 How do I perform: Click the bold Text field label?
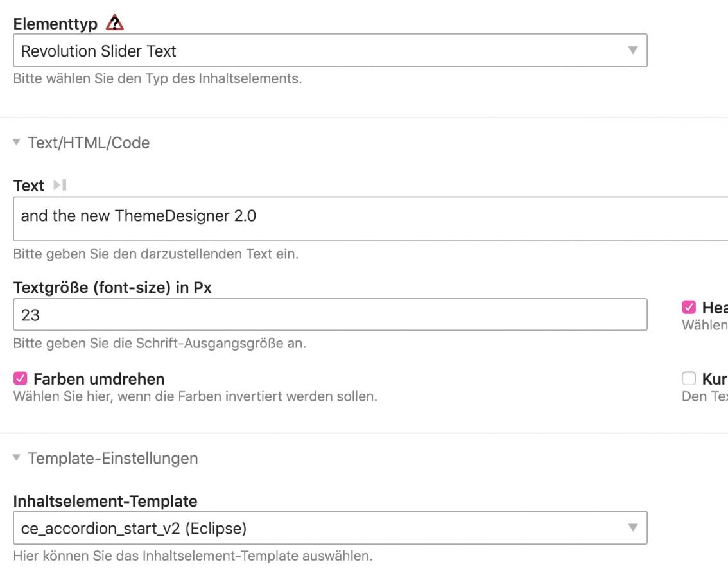[x=28, y=186]
